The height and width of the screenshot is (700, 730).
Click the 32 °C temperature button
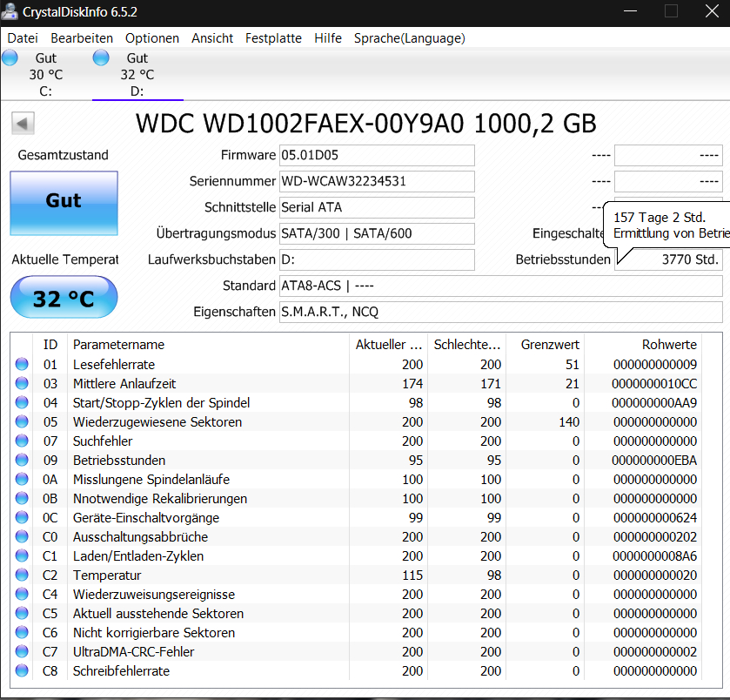click(x=64, y=297)
